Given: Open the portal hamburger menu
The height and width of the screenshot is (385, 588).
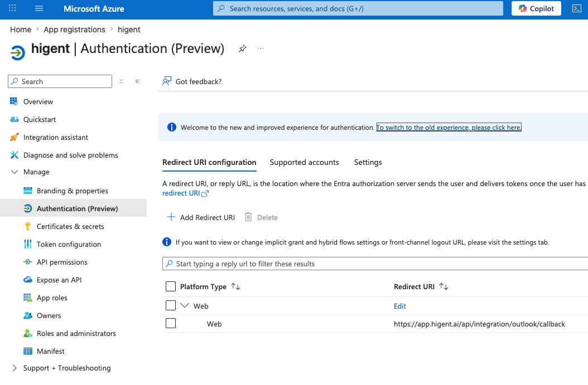Looking at the screenshot, I should pos(39,8).
